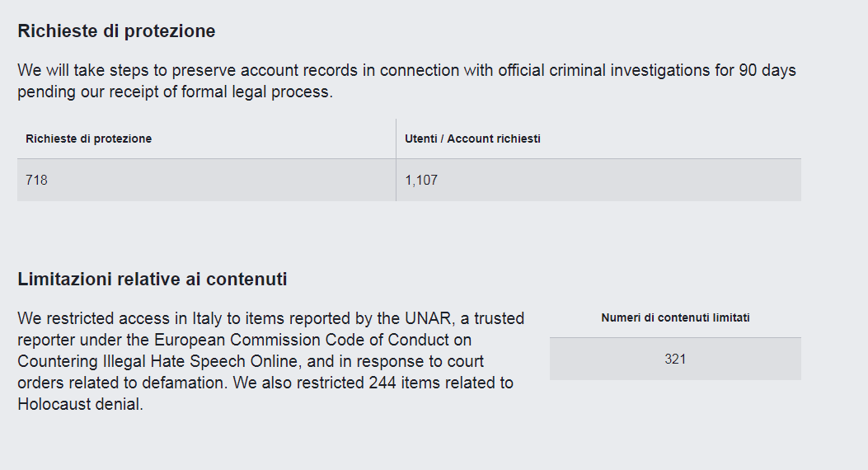
Task: Select the "Utenti / Account richiesti" column header
Action: 472,139
